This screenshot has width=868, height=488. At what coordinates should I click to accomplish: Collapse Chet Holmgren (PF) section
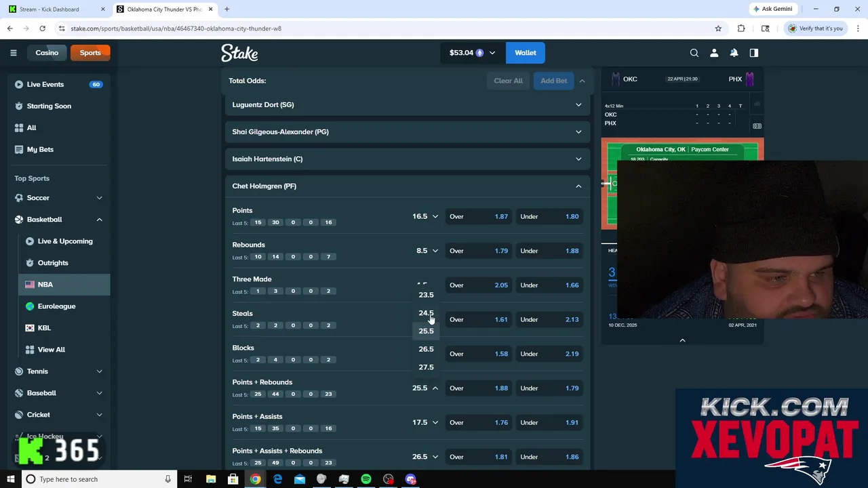coord(407,186)
